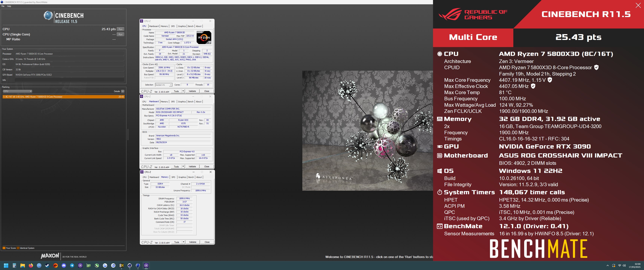Click the blue arrow circle taskbar icon

pos(105,265)
